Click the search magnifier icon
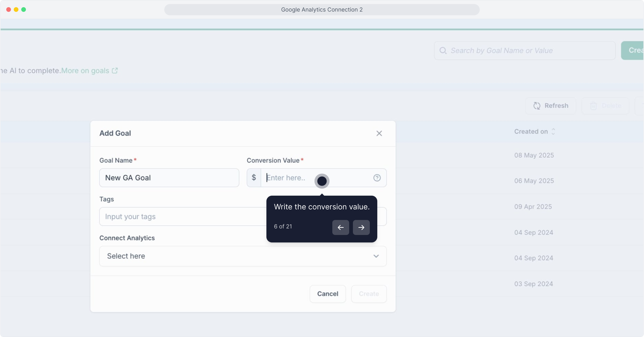 (443, 51)
